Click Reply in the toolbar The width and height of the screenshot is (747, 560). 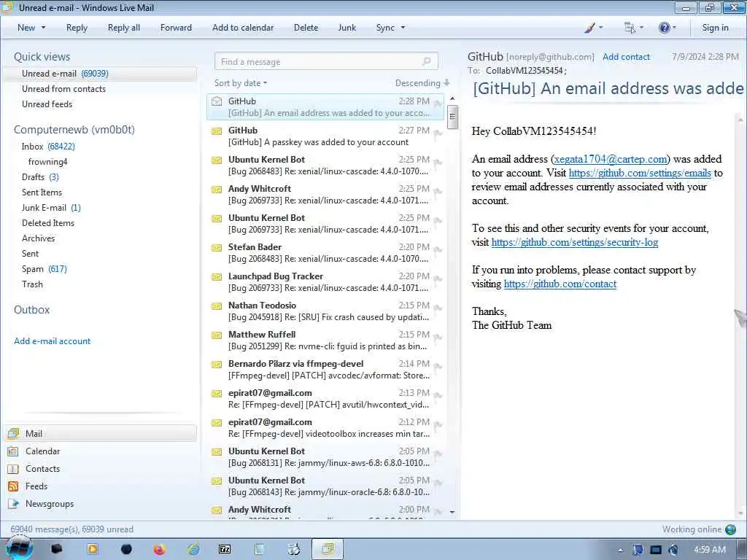click(77, 28)
